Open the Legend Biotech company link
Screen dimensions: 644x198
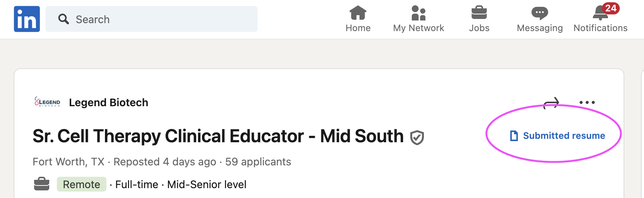108,102
